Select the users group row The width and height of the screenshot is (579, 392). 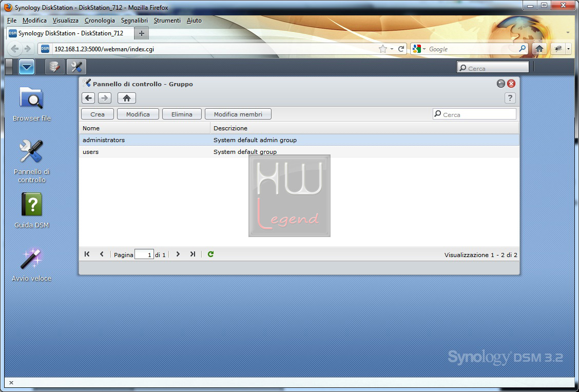(x=299, y=152)
